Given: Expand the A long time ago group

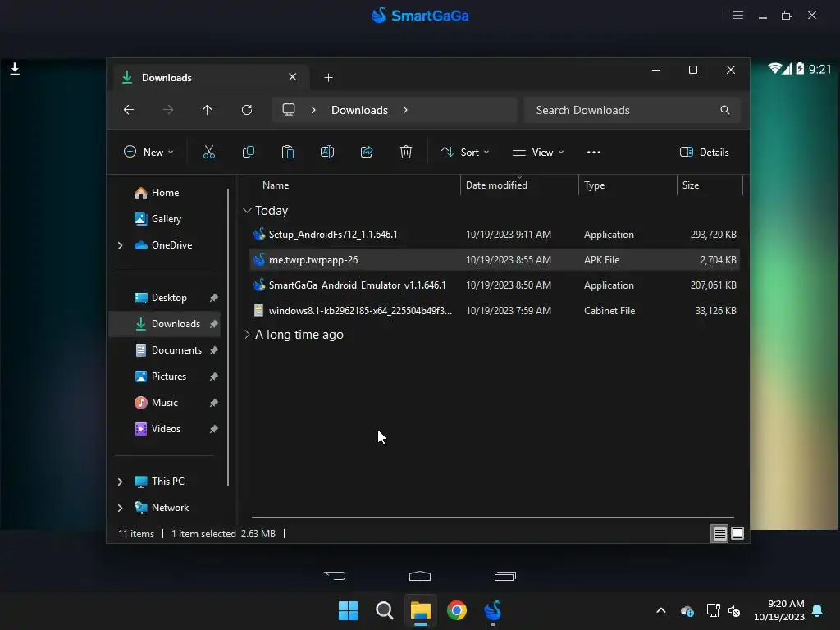Looking at the screenshot, I should coord(247,335).
